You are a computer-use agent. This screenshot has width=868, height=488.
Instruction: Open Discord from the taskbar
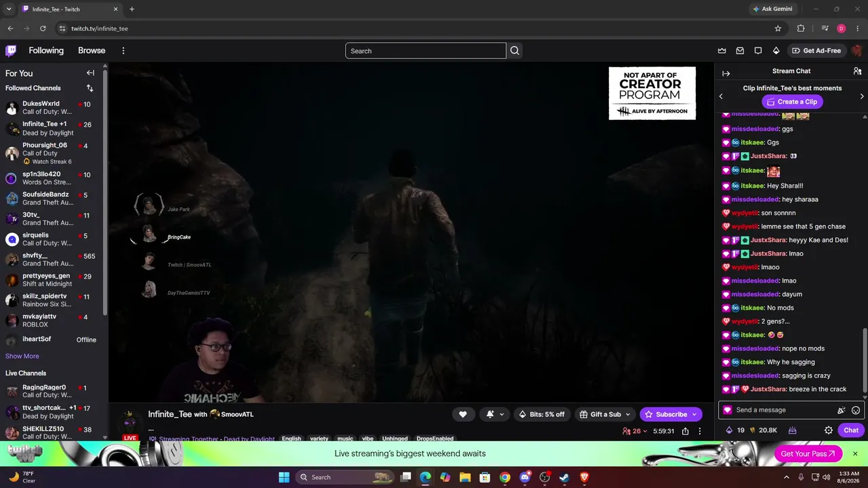[x=525, y=477]
